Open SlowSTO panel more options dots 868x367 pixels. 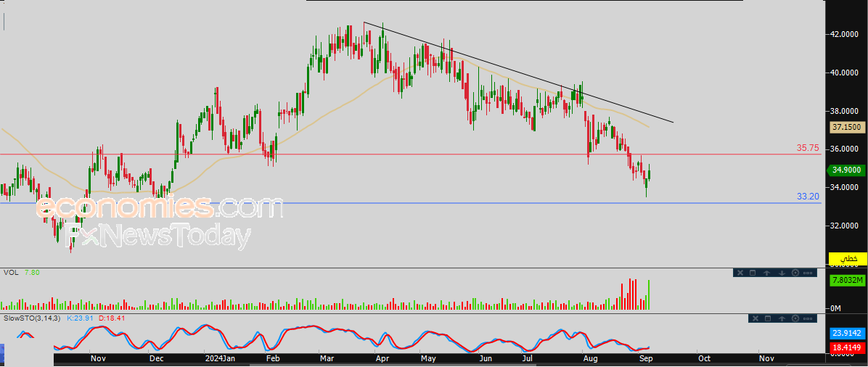point(808,319)
